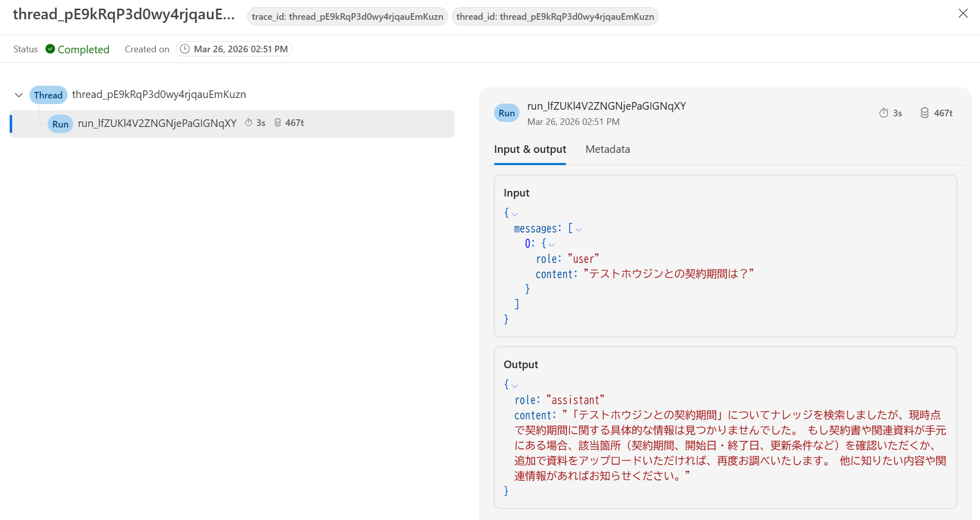This screenshot has width=980, height=520.
Task: Click the Run badge in the detail panel
Action: pos(506,113)
